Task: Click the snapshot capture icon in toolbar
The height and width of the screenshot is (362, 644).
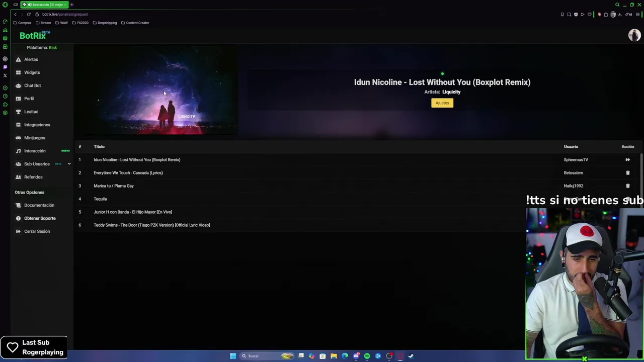Action: click(569, 15)
